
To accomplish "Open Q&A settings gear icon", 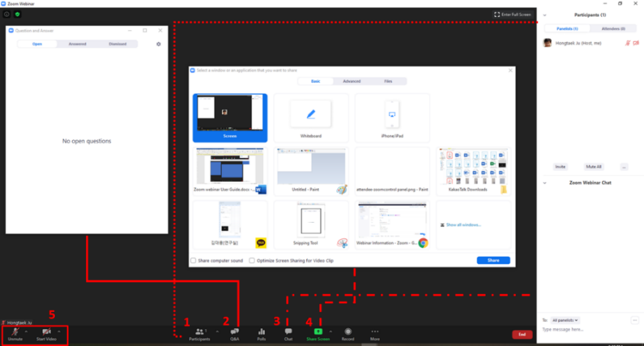I will coord(158,44).
